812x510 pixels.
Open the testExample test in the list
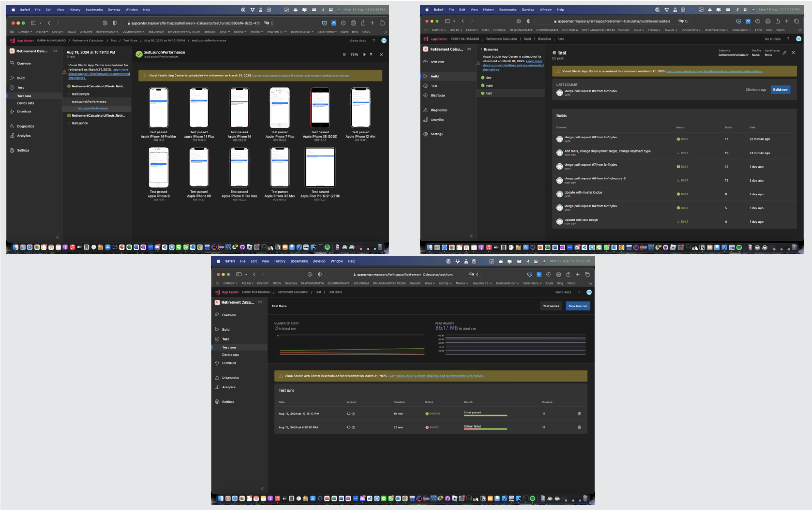coord(81,94)
